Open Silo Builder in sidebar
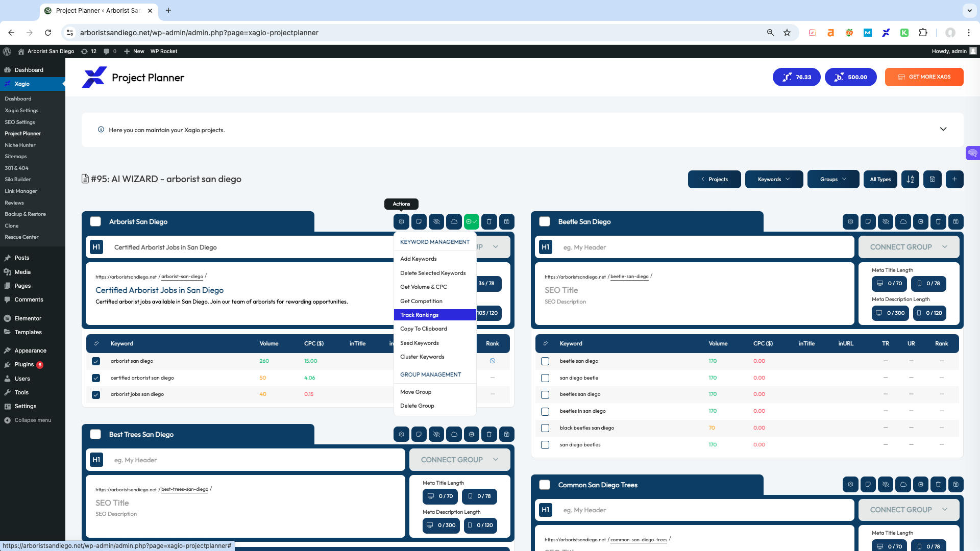Screen dimensions: 980x551 click(18, 180)
